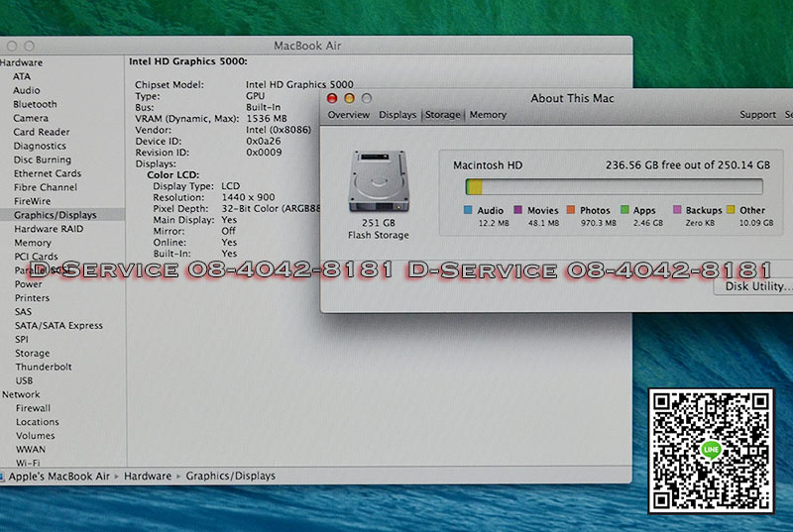Viewport: 793px width, 532px height.
Task: Select Audio in the Hardware sidebar
Action: click(x=27, y=90)
